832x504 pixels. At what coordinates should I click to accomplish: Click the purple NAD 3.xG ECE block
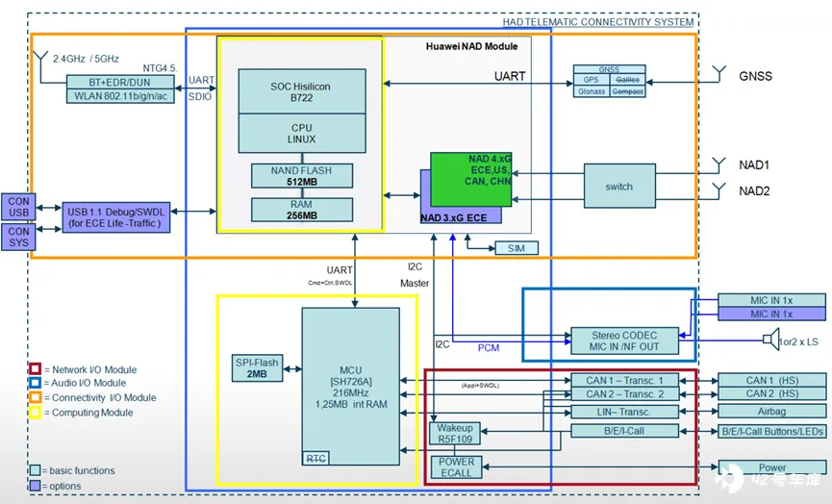[x=461, y=215]
